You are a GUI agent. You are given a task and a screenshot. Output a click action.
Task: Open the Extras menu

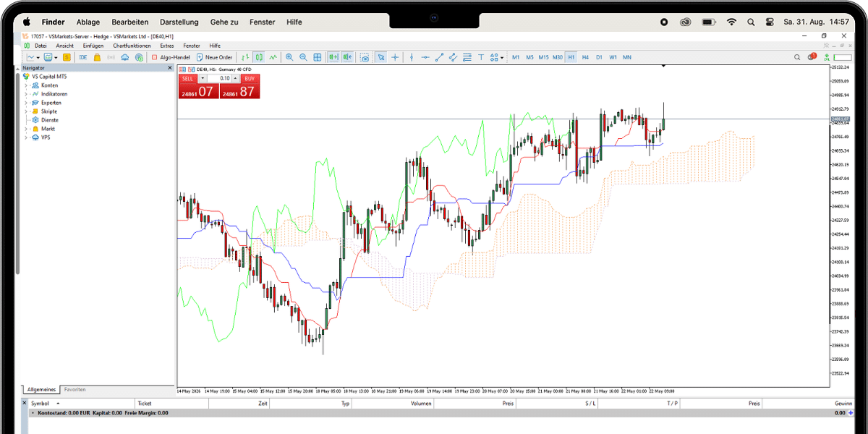(x=167, y=46)
